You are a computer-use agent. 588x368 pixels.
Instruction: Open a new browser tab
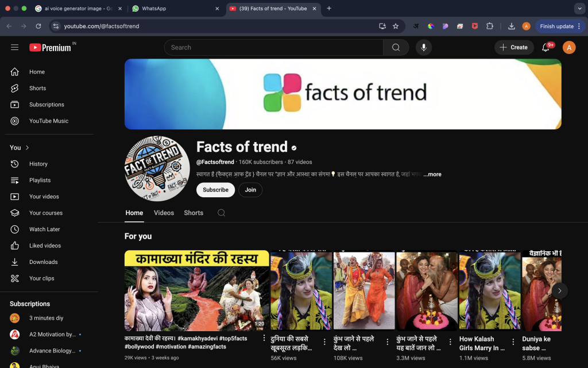click(x=329, y=8)
